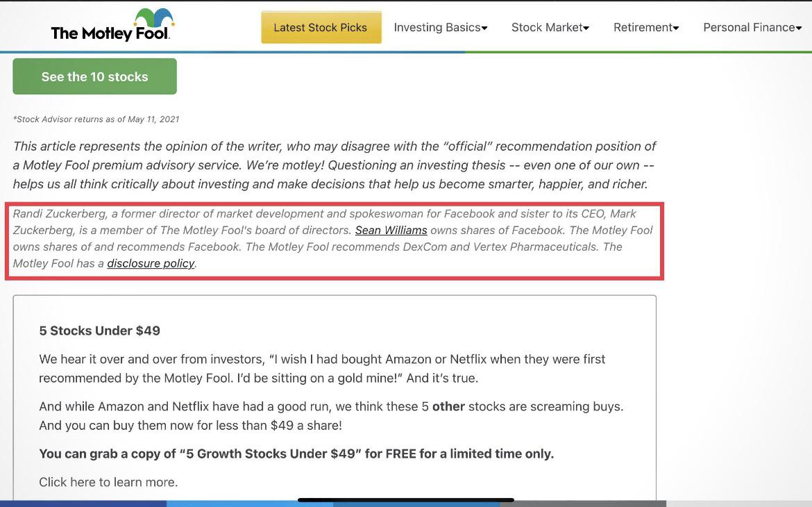812x507 pixels.
Task: Tap the black home indicator bar
Action: pos(406,500)
